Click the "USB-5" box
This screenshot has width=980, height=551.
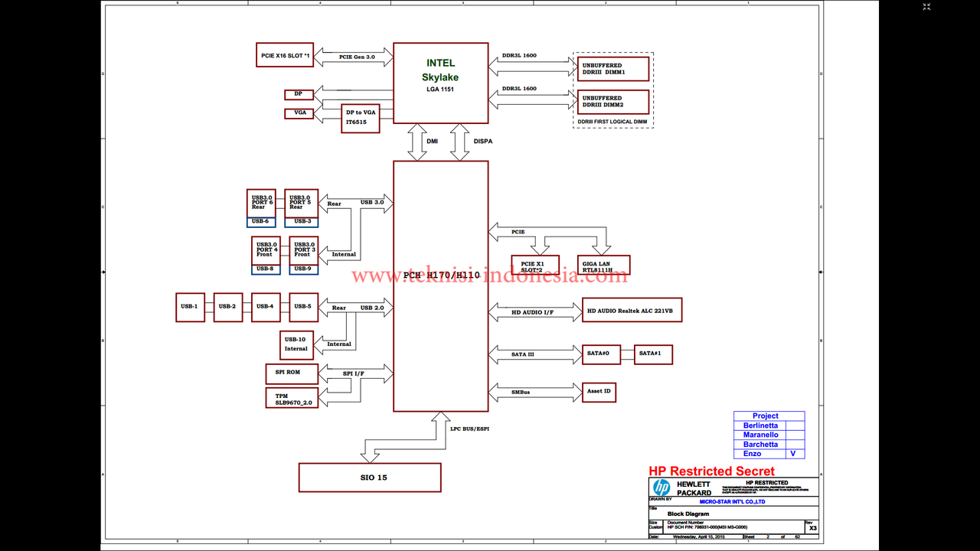(303, 307)
